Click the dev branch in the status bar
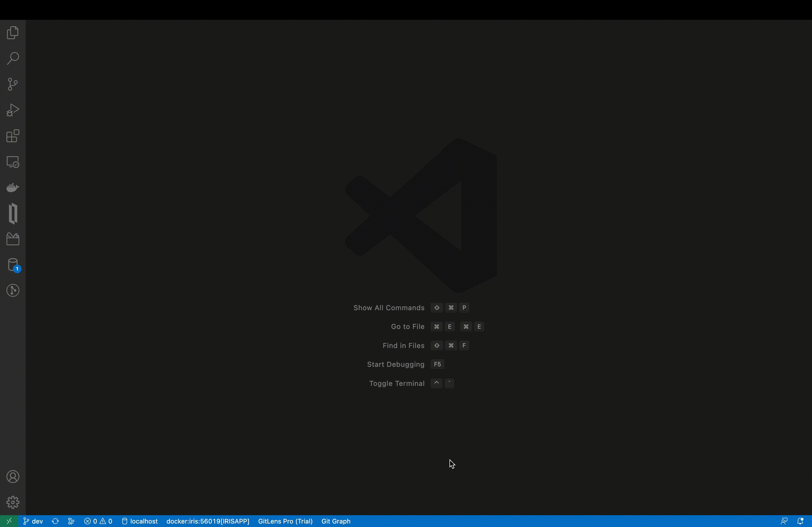 (x=33, y=521)
